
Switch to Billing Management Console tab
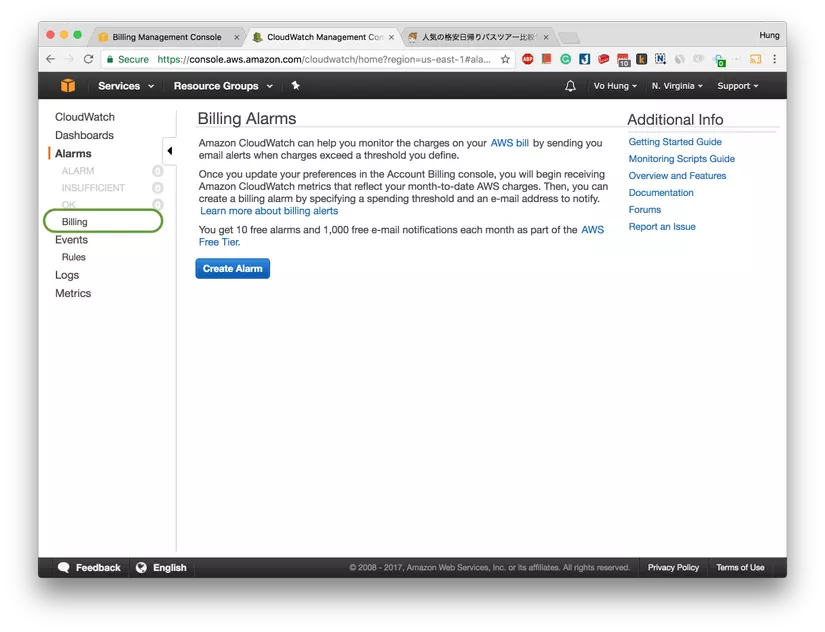pyautogui.click(x=166, y=37)
